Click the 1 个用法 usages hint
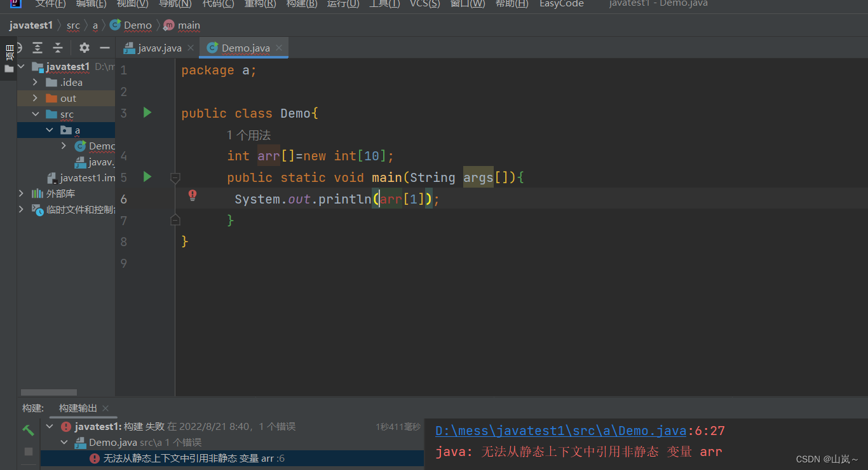This screenshot has height=470, width=868. click(x=248, y=135)
